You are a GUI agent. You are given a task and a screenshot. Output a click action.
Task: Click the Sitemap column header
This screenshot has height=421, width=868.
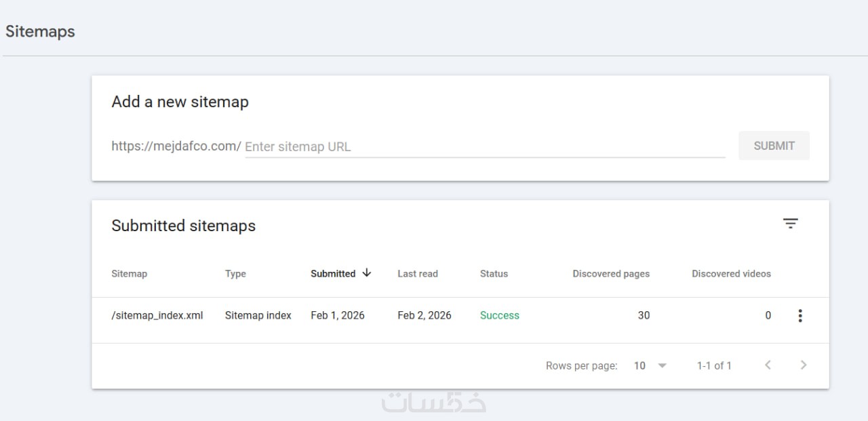tap(129, 274)
